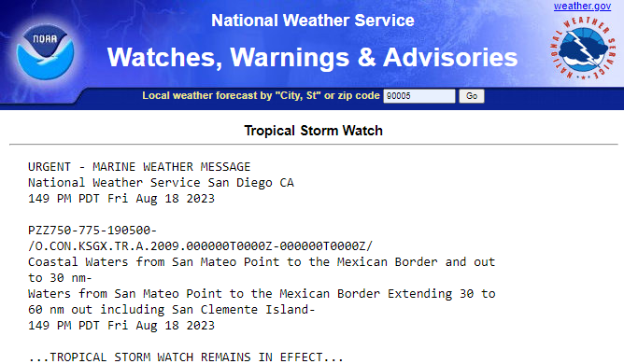Focus the zip code field showing 90005
This screenshot has width=624, height=364.
pyautogui.click(x=419, y=96)
